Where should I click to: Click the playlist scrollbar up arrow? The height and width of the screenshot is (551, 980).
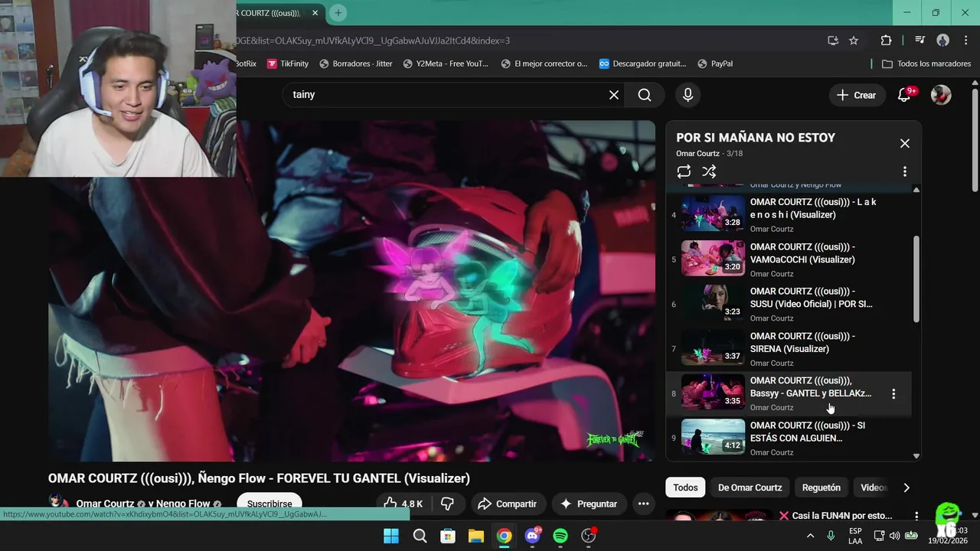(916, 189)
